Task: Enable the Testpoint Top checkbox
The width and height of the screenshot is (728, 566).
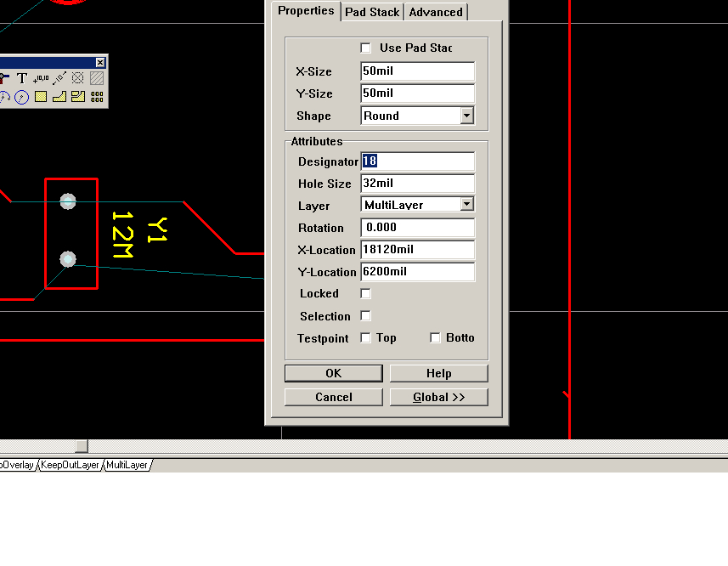Action: pyautogui.click(x=366, y=337)
